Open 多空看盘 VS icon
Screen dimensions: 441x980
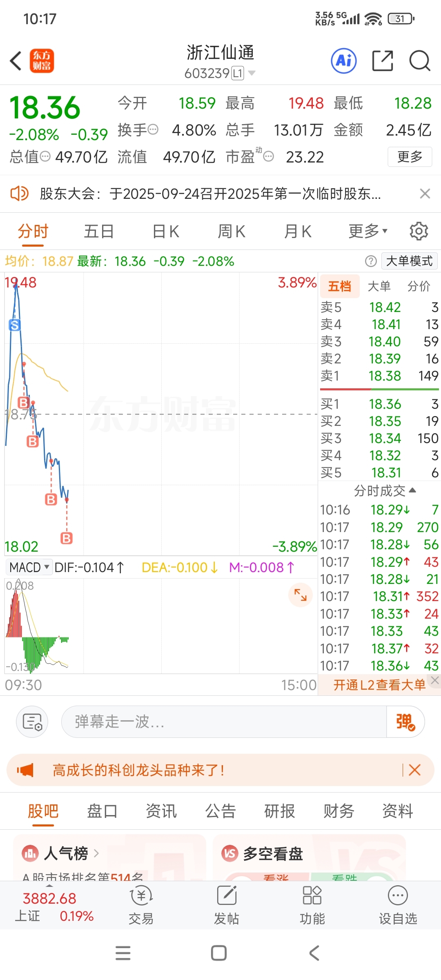[x=230, y=853]
